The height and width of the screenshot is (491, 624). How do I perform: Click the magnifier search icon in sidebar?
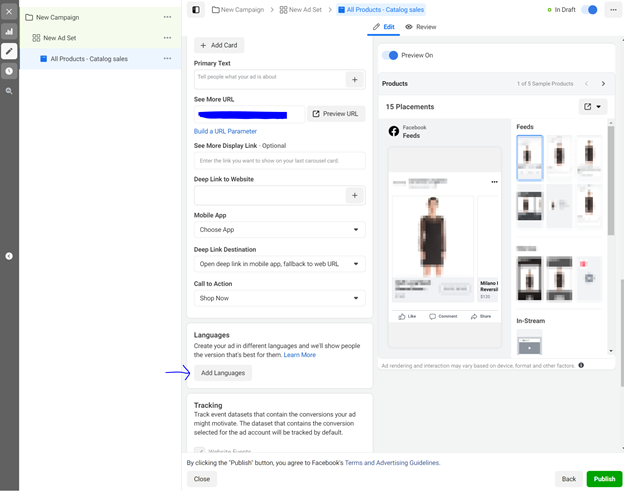(x=9, y=91)
